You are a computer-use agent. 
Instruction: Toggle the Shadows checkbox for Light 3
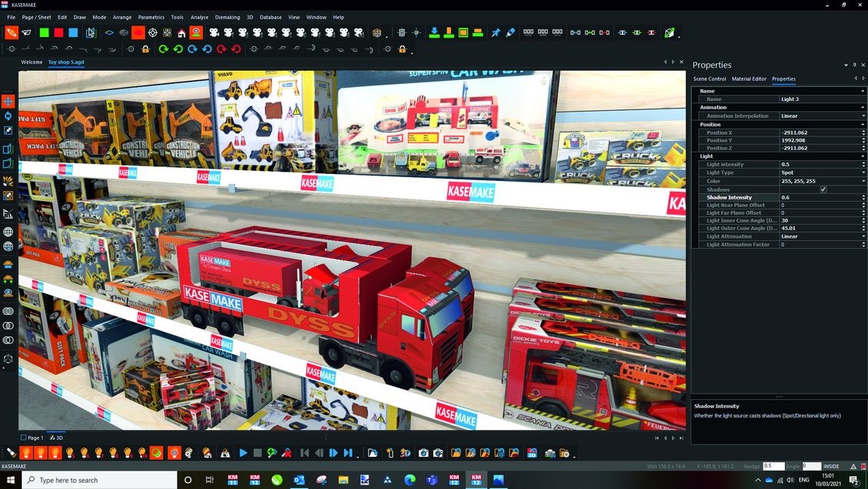click(823, 189)
